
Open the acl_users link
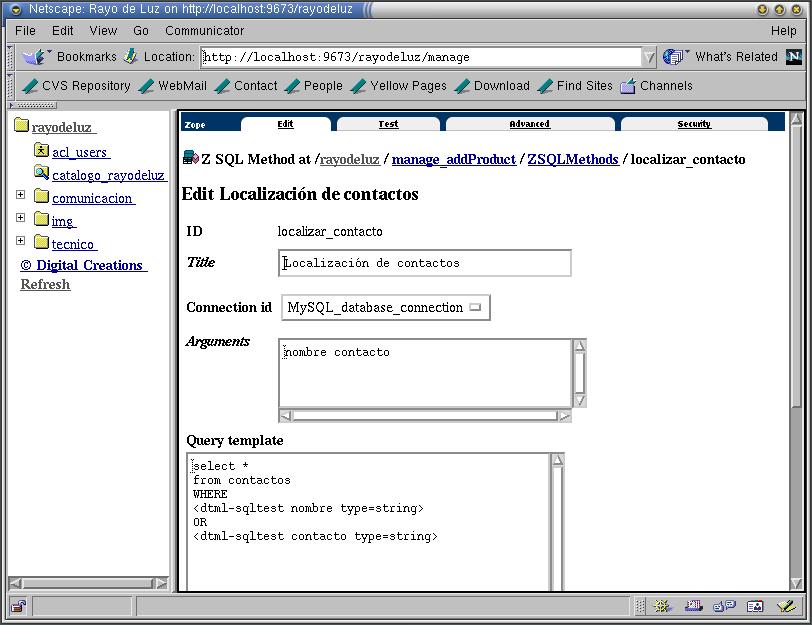80,152
